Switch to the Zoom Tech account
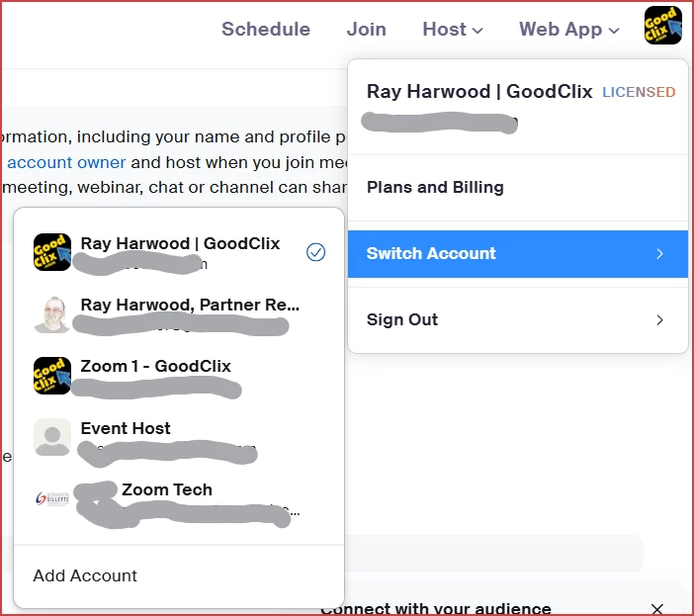The height and width of the screenshot is (616, 694). click(x=179, y=498)
